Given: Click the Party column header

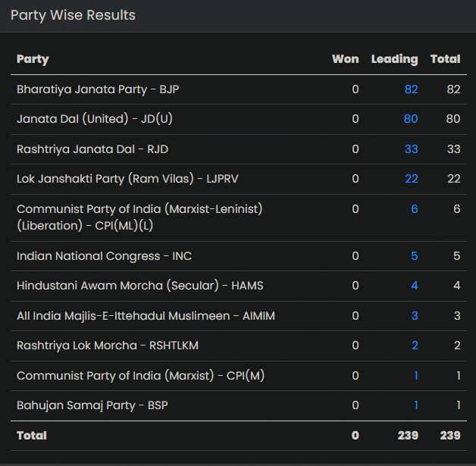Looking at the screenshot, I should tap(33, 59).
